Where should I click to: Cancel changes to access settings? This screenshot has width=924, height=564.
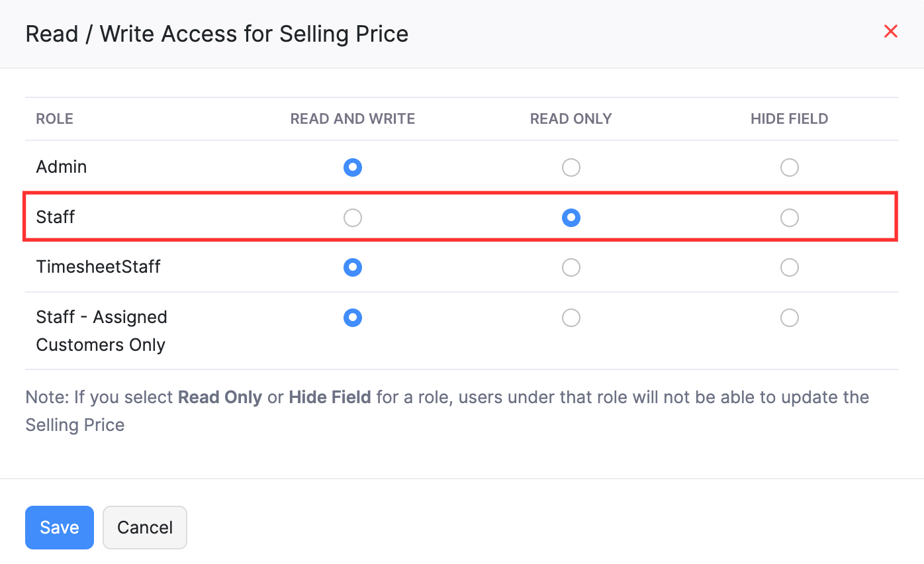[x=144, y=527]
